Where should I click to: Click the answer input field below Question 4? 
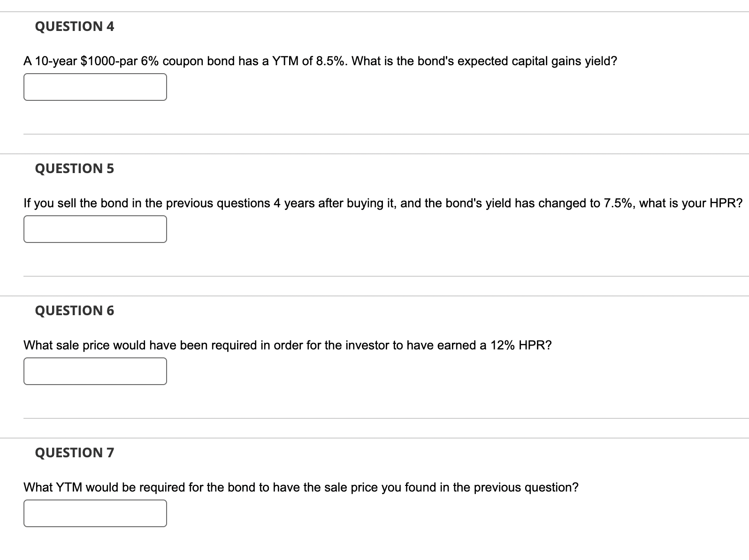(95, 87)
